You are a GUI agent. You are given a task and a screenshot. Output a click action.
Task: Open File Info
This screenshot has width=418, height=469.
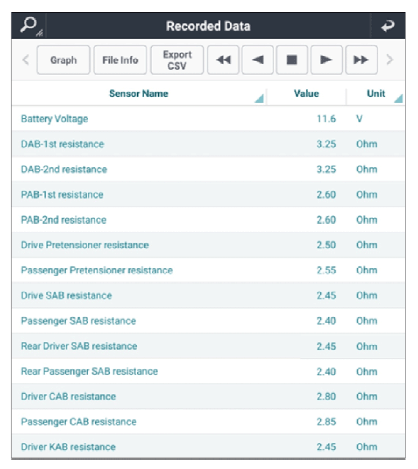pos(120,60)
